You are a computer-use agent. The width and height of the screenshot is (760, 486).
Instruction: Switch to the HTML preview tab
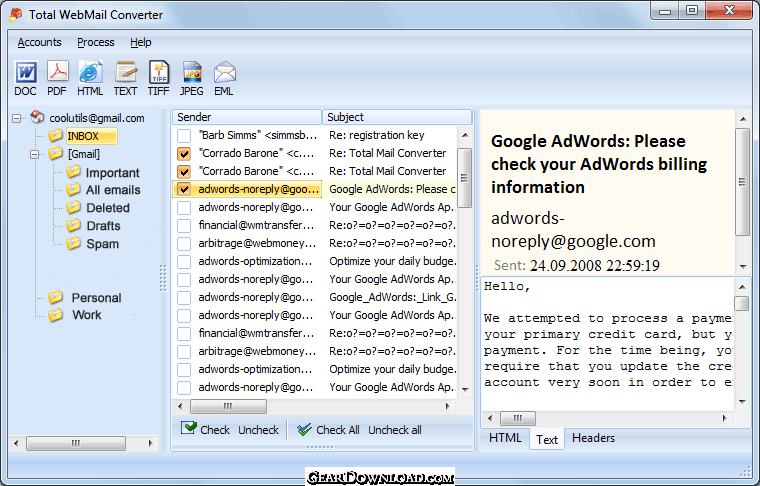pos(505,438)
